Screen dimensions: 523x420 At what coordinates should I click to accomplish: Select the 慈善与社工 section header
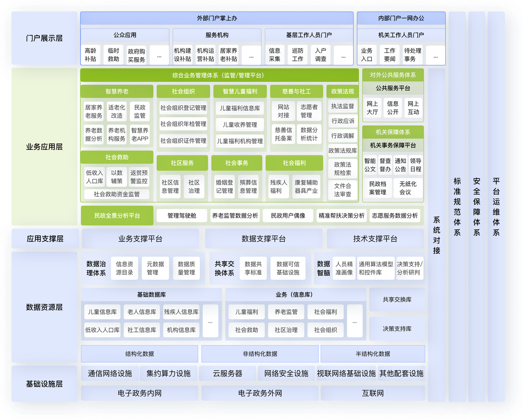[x=296, y=91]
